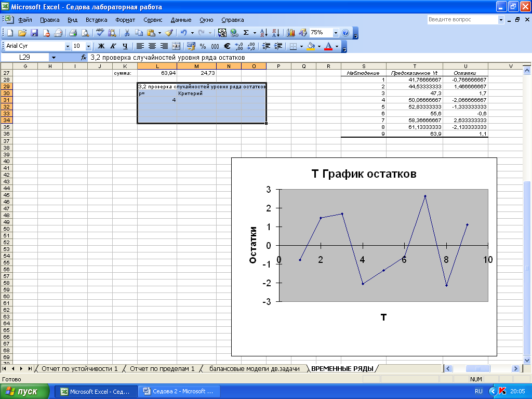Save the workbook with floppy icon
This screenshot has height=399, width=532.
click(x=34, y=33)
